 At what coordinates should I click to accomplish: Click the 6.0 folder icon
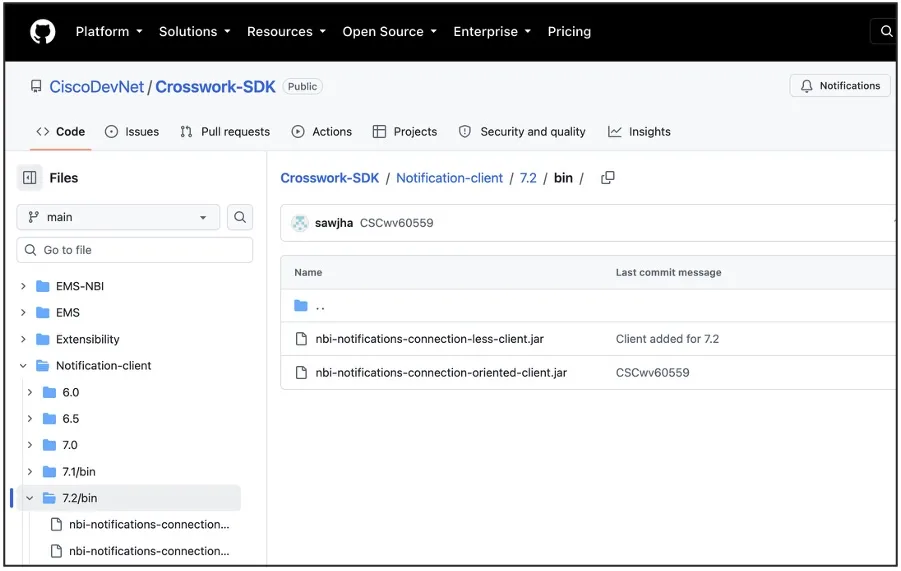(x=49, y=392)
